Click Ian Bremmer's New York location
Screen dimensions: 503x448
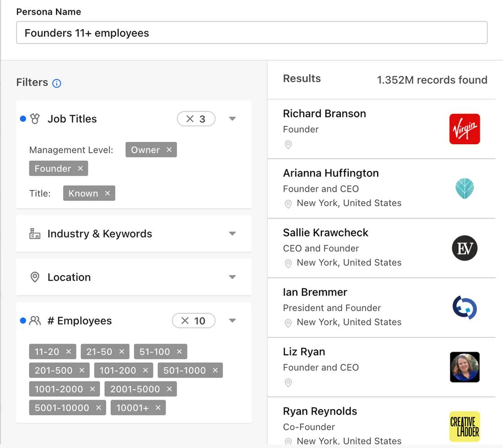pyautogui.click(x=349, y=322)
